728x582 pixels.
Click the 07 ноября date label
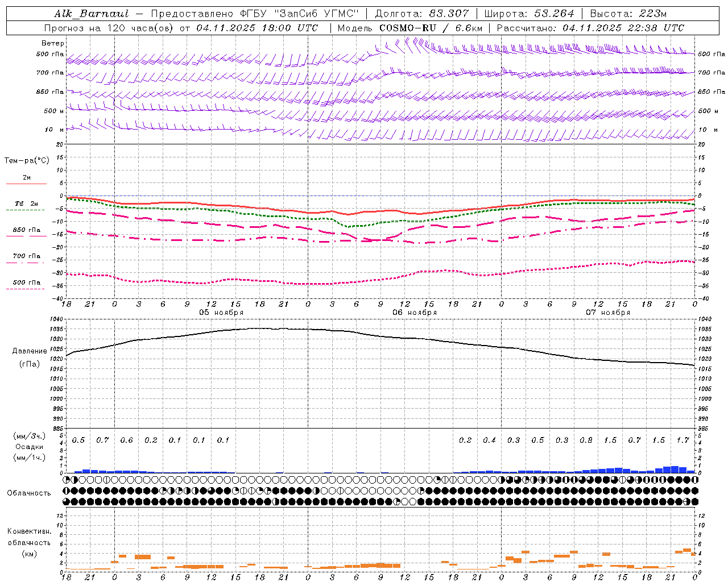click(x=608, y=313)
